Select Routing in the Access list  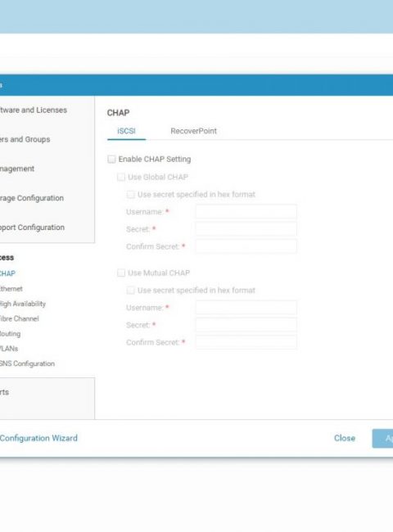tap(10, 333)
